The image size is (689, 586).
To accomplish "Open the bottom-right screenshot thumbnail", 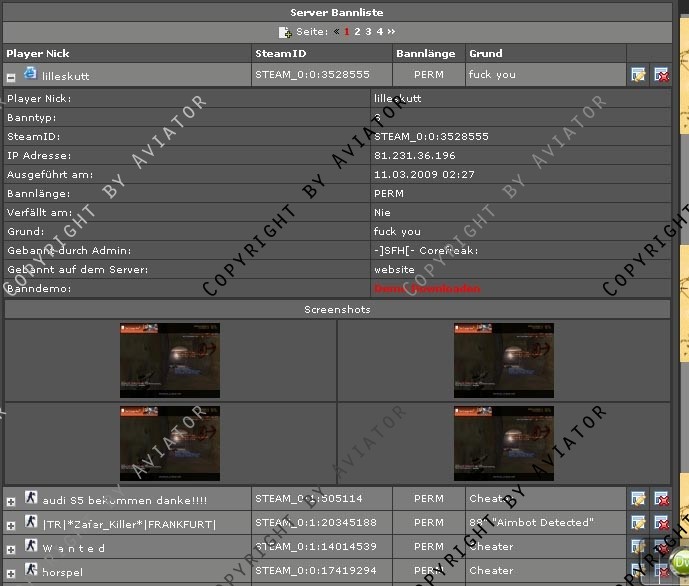I will 503,444.
